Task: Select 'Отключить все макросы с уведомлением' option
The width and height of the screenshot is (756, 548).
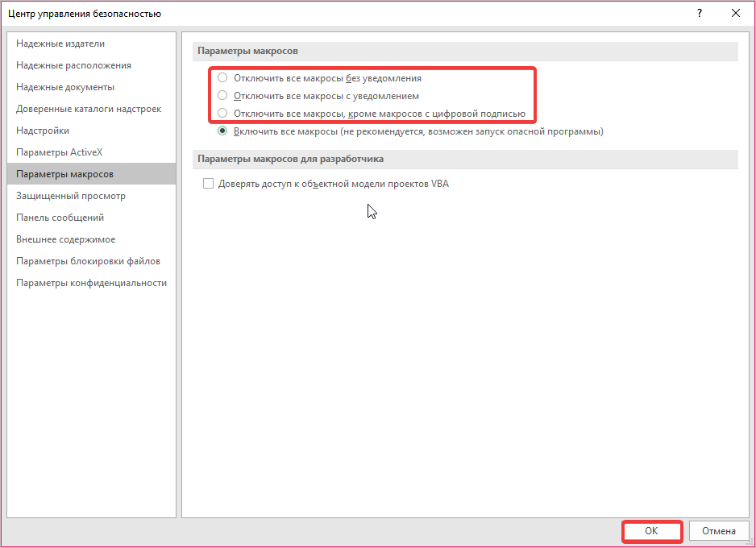Action: click(223, 96)
